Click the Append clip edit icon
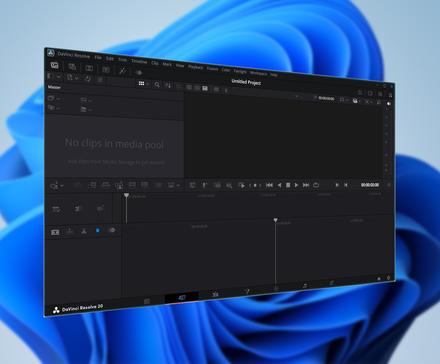The height and width of the screenshot is (364, 440). [x=92, y=185]
